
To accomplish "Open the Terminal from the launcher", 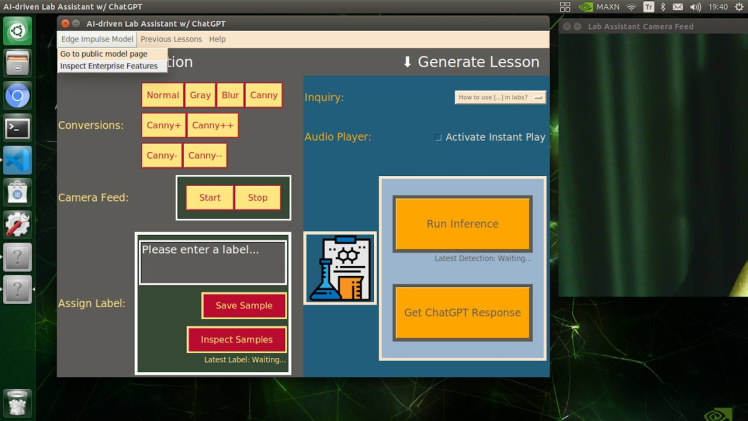I will (x=17, y=128).
